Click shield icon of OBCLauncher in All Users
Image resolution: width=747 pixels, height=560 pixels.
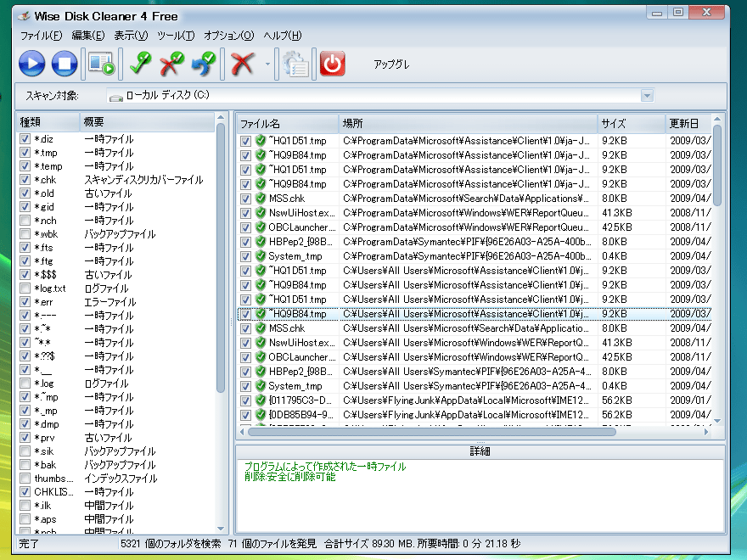[260, 356]
